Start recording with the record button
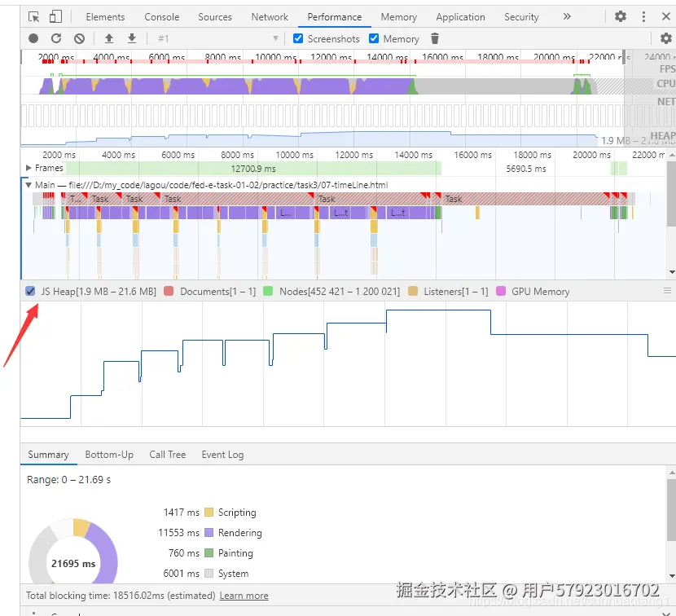Screen dimensions: 676x616 coord(33,38)
